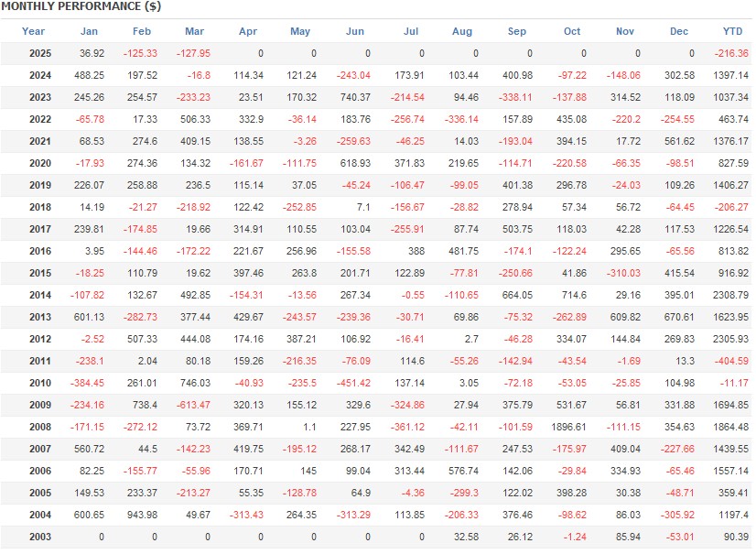This screenshot has height=554, width=756.
Task: Select February 2004 value 943.98
Action: tap(142, 515)
